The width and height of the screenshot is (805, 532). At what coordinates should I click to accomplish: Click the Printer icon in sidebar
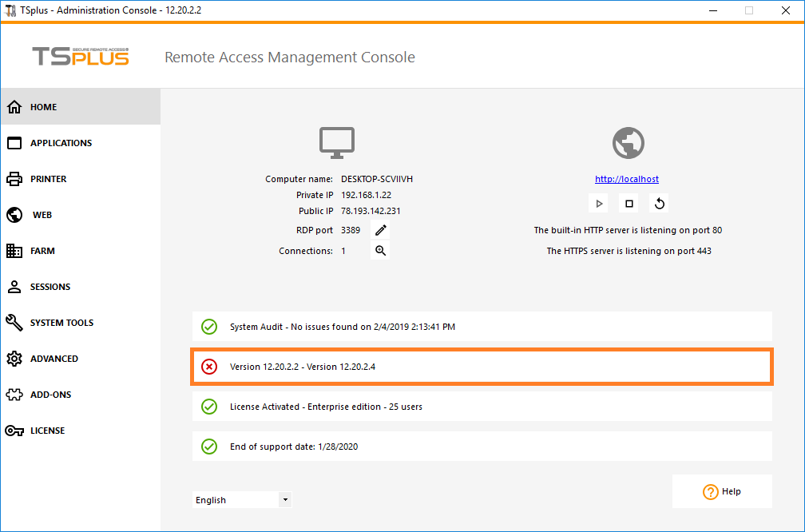[x=14, y=179]
